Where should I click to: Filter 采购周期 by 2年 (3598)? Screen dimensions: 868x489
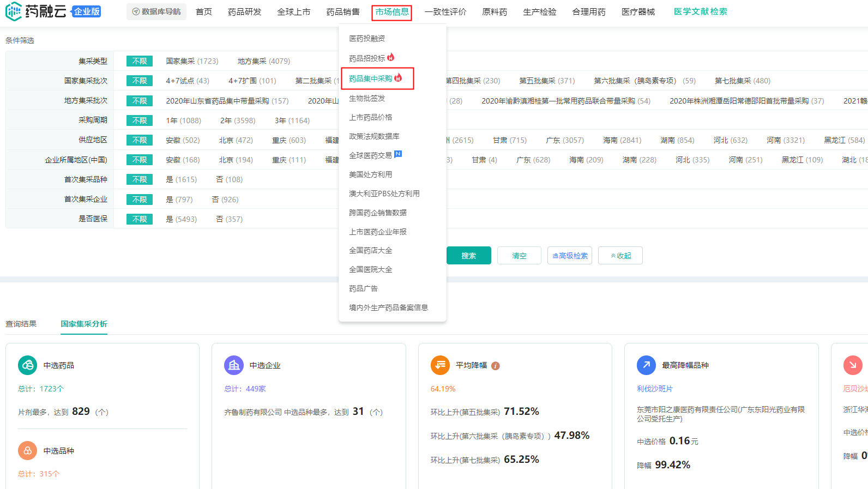coord(238,120)
